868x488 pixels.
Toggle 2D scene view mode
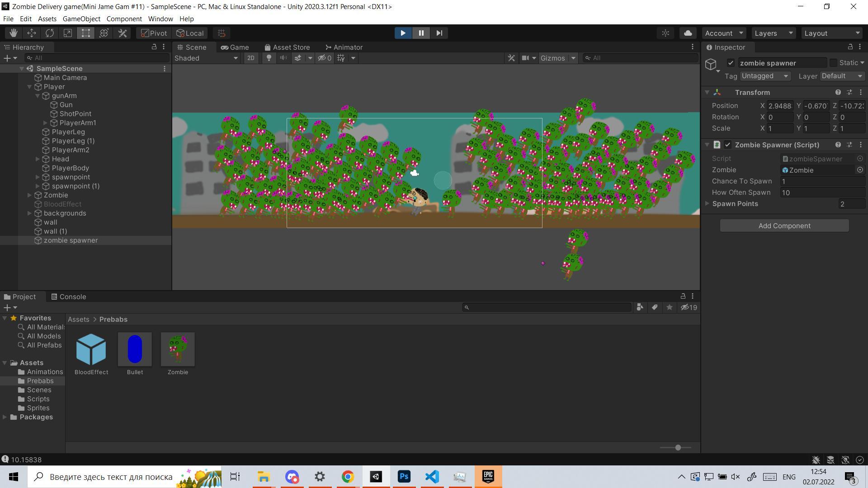pos(250,58)
